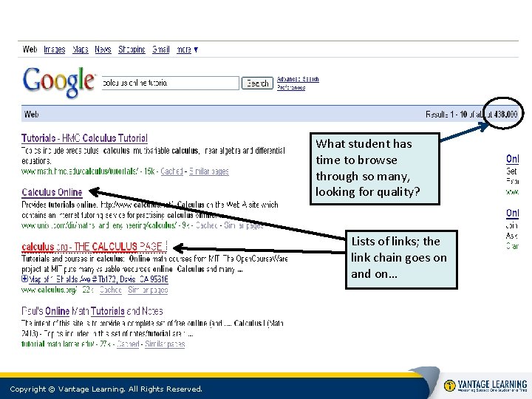Go to the News link
The width and height of the screenshot is (532, 399).
[103, 50]
